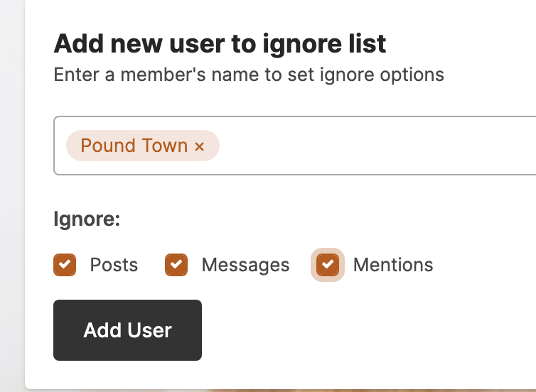Screen dimensions: 536x392
Task: Click the Posts text label
Action: point(114,265)
